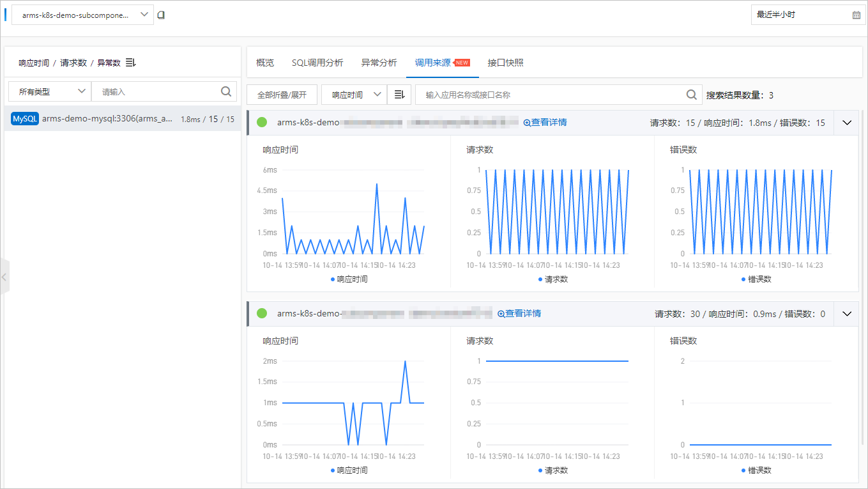The width and height of the screenshot is (868, 489).
Task: Click the search icon in left panel
Action: [x=226, y=91]
